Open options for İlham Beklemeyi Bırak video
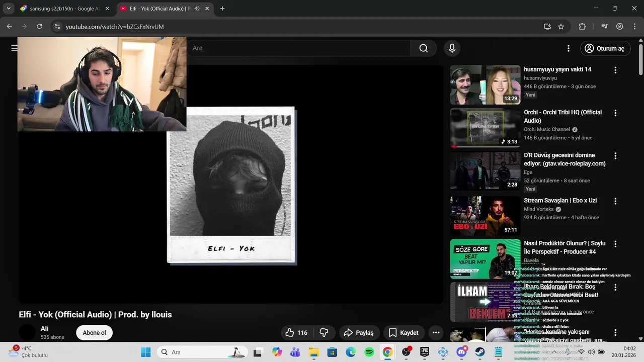Screen dimensions: 644x362 tap(615, 288)
